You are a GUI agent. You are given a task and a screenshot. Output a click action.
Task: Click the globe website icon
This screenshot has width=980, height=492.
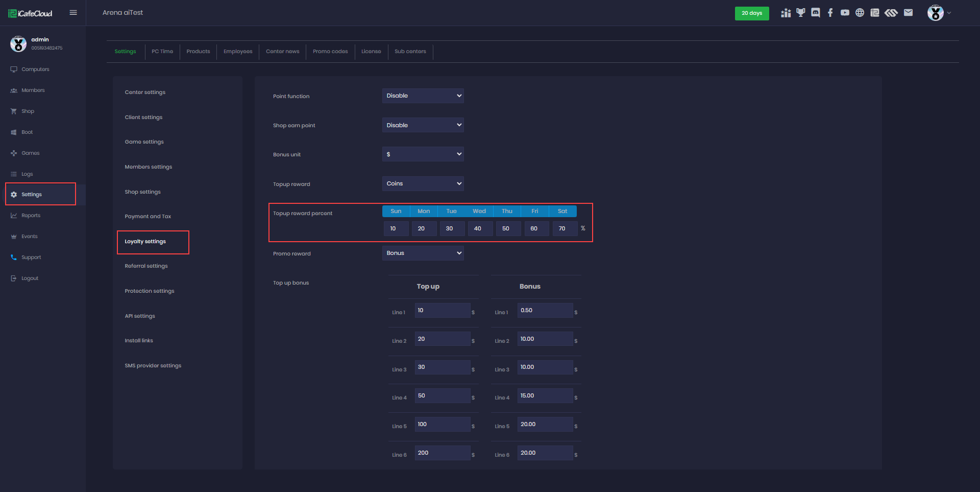coord(860,13)
